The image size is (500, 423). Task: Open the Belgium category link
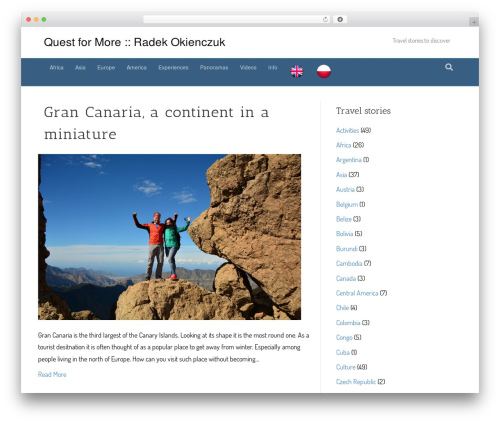[x=347, y=204]
